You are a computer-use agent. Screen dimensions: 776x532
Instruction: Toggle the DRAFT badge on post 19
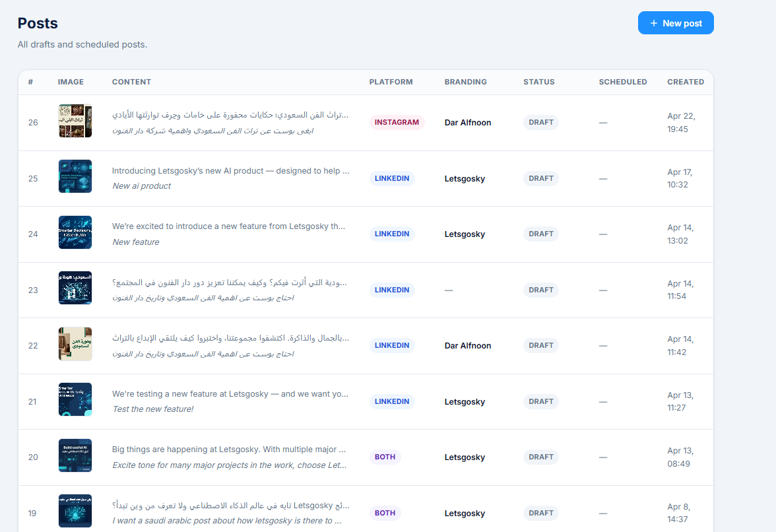540,513
